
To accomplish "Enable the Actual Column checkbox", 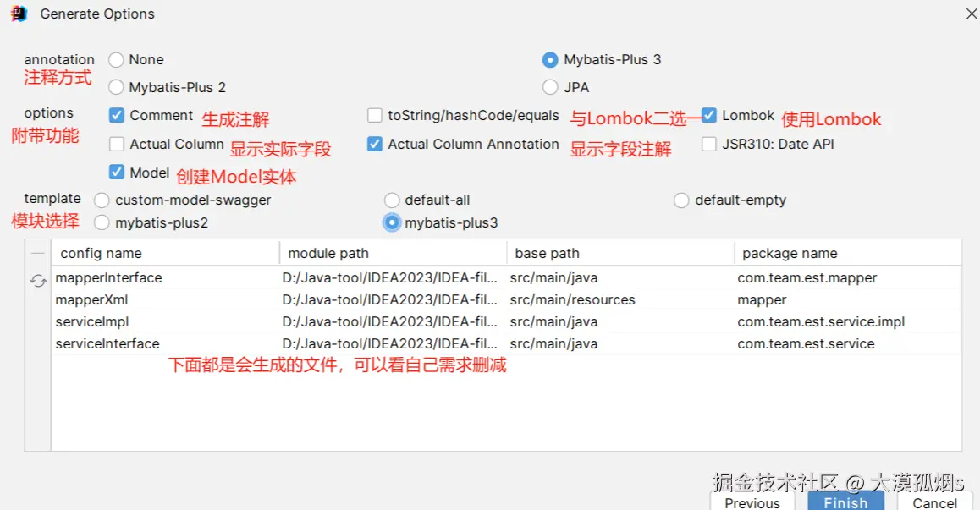I will point(117,145).
